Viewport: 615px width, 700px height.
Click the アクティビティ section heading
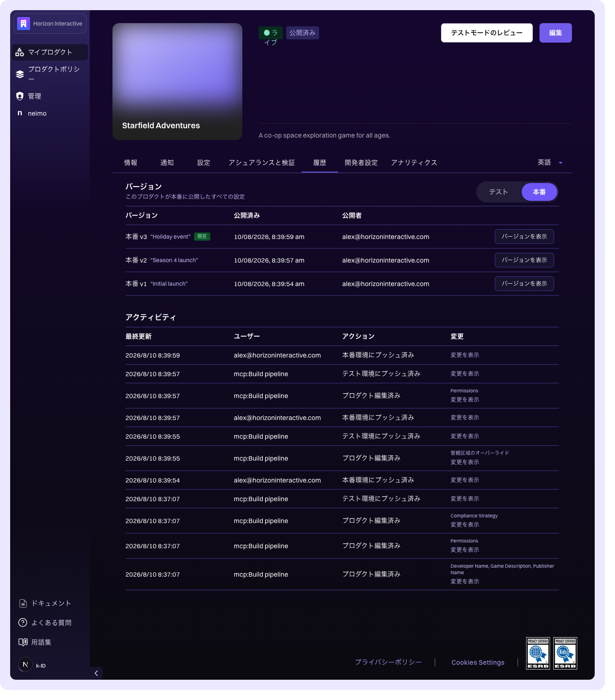(x=151, y=317)
